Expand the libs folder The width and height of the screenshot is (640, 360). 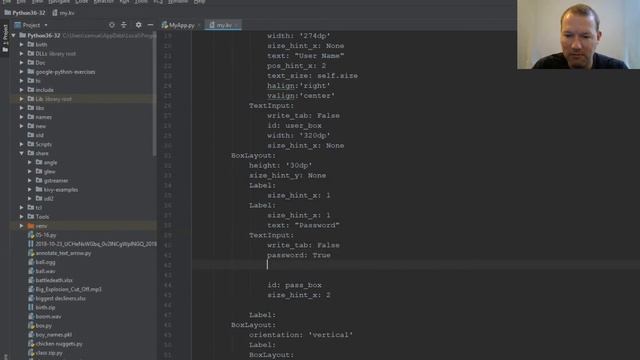pos(22,108)
